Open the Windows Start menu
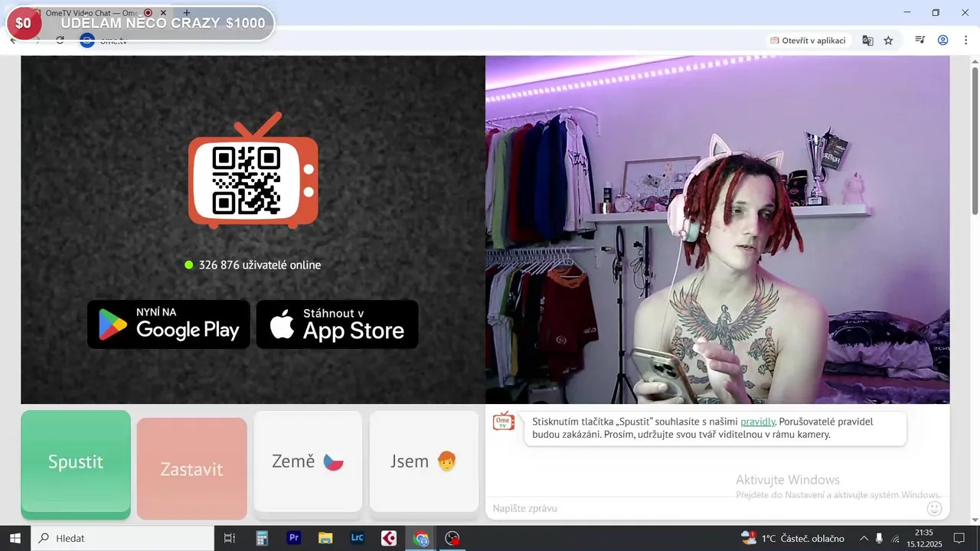 15,538
